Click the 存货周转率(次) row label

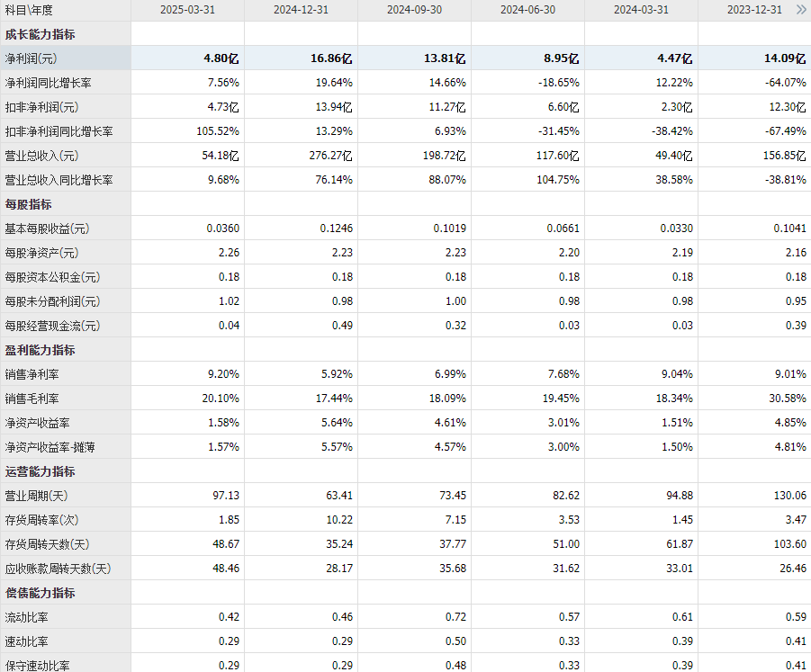41,520
